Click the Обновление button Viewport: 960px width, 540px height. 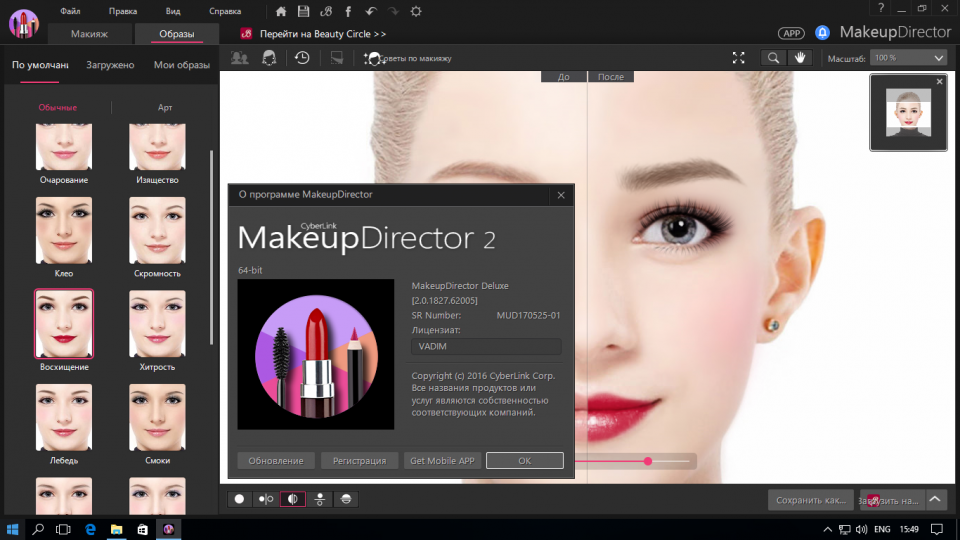[276, 461]
